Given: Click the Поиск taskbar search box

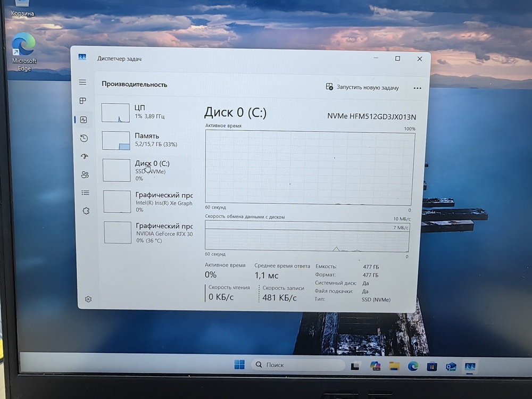Looking at the screenshot, I should pos(298,365).
